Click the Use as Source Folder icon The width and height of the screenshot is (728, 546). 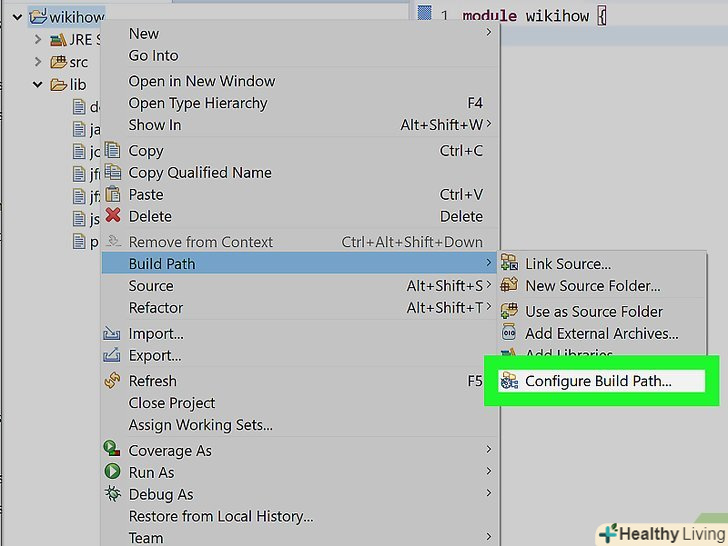tap(509, 311)
